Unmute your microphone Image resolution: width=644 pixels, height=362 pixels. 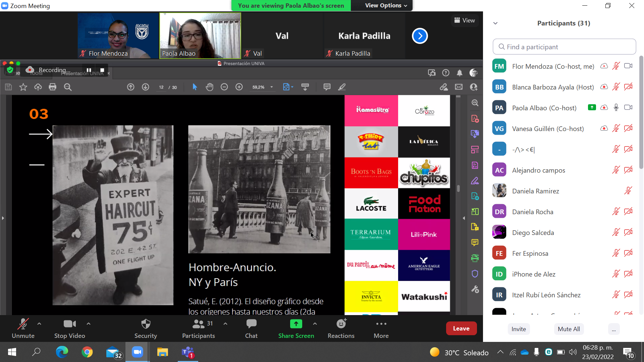coord(23,328)
